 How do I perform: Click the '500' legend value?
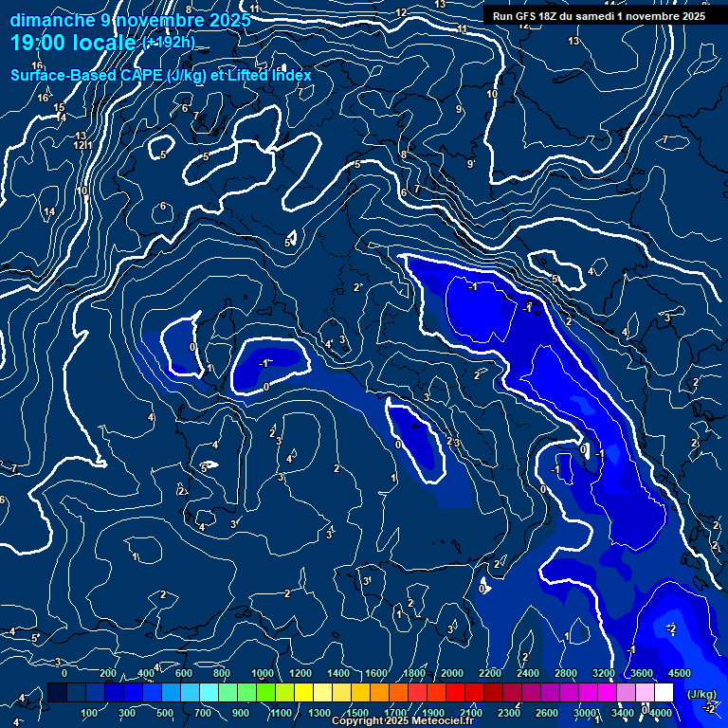(x=165, y=713)
